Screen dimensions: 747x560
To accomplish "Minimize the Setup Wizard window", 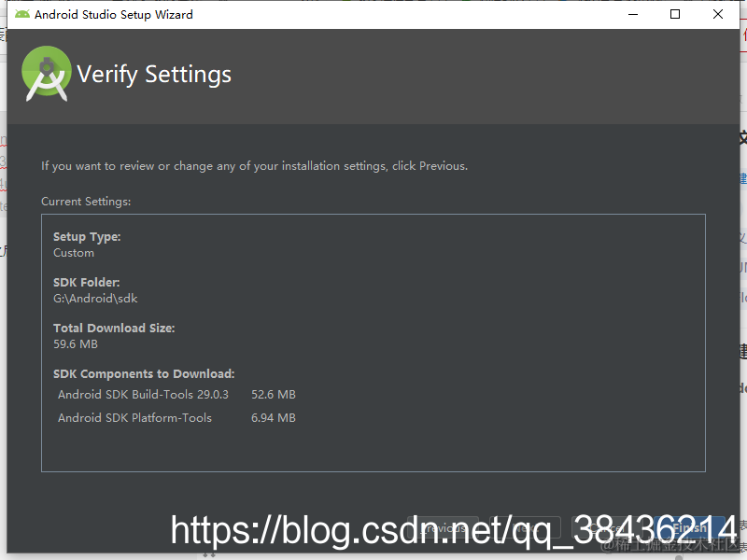I will (x=633, y=14).
